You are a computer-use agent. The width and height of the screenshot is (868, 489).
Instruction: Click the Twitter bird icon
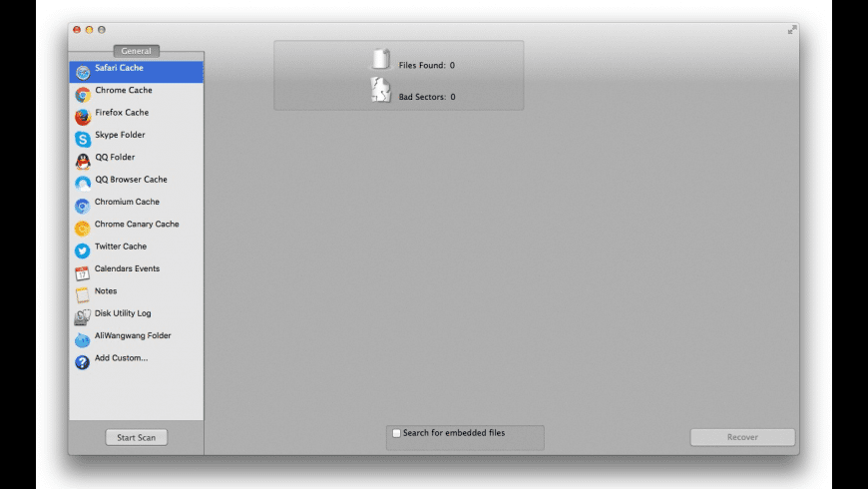(x=83, y=250)
